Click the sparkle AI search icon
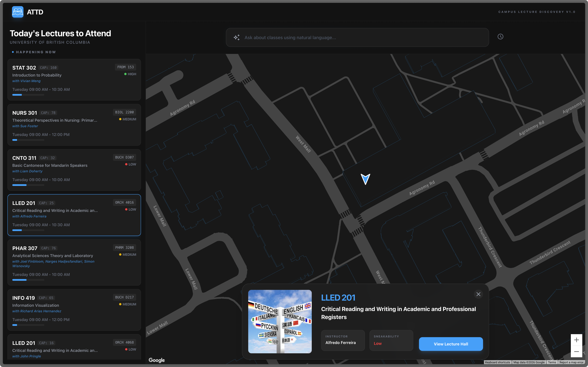The image size is (588, 367). pos(236,37)
